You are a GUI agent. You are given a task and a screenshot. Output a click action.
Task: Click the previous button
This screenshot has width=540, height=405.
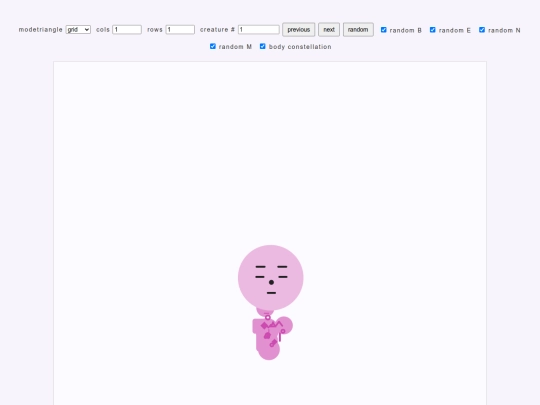299,30
